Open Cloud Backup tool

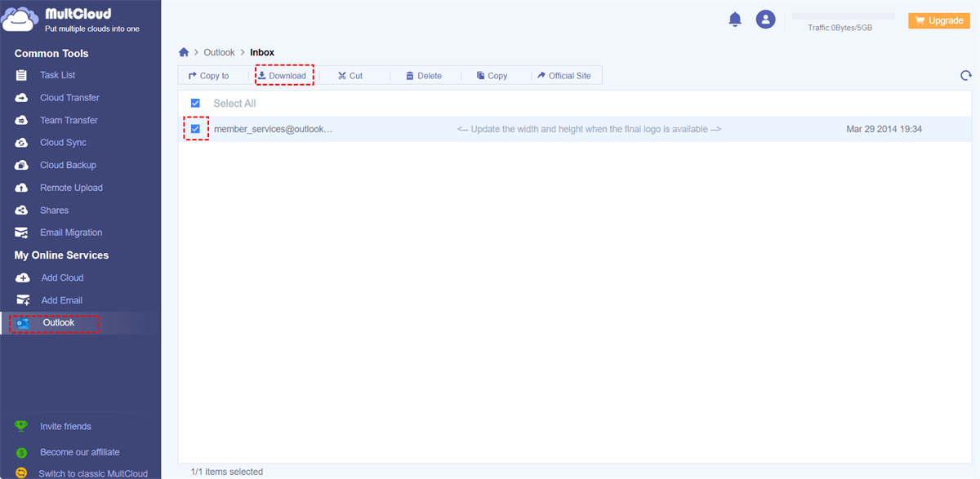coord(68,165)
